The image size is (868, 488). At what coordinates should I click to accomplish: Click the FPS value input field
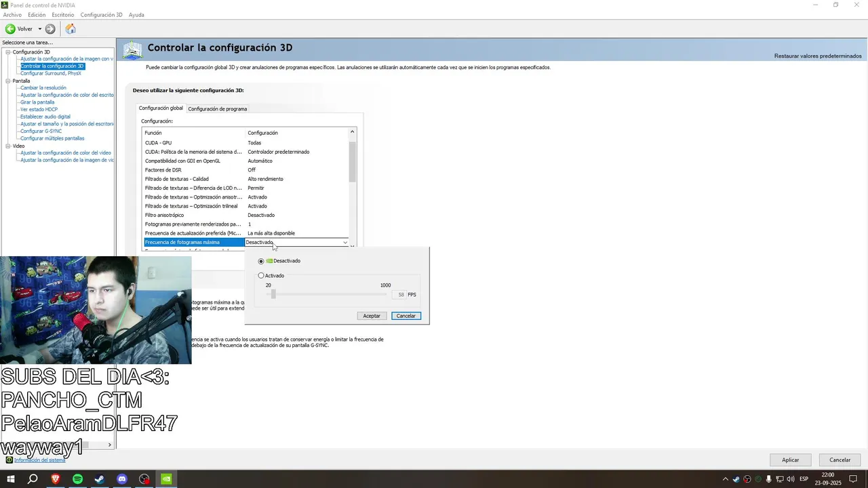399,295
